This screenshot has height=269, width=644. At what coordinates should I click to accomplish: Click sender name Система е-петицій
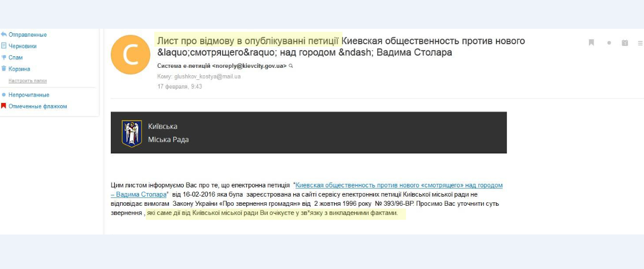(184, 66)
